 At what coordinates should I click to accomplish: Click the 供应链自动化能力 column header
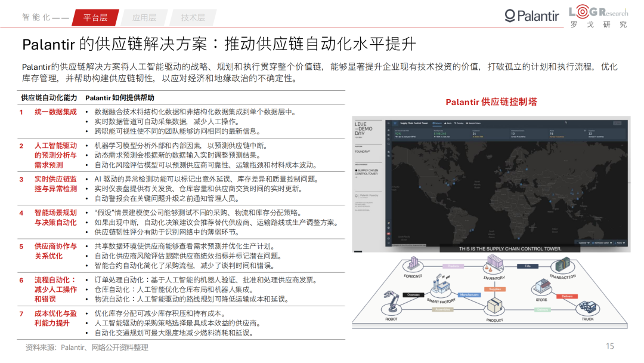(49, 98)
